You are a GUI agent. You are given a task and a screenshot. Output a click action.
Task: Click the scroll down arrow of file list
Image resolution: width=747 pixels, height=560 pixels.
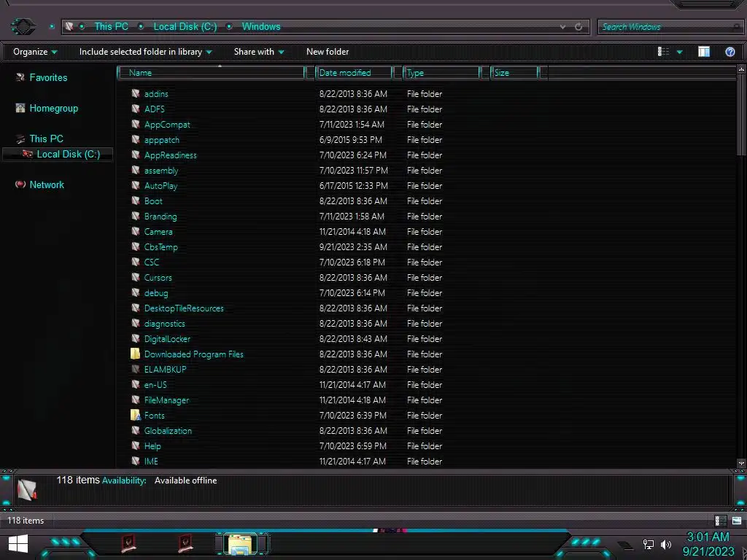[741, 463]
